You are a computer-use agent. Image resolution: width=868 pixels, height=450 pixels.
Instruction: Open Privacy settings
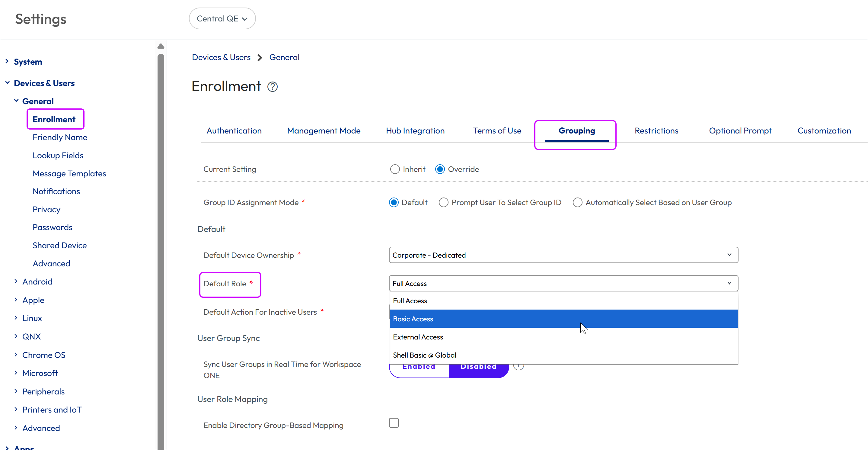tap(46, 210)
